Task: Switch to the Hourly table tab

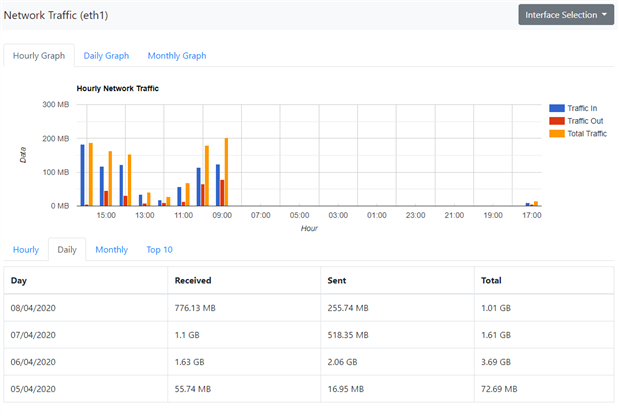Action: (26, 249)
